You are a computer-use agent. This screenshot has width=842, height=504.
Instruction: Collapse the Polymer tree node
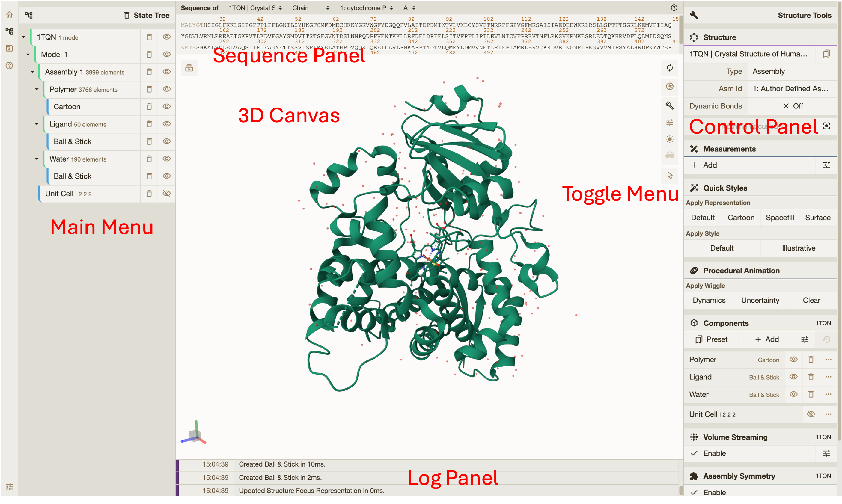tap(37, 89)
